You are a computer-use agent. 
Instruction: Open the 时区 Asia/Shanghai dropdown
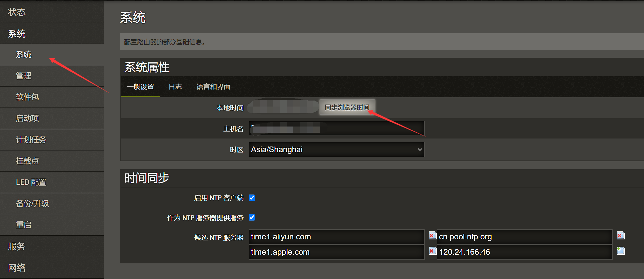pos(336,149)
